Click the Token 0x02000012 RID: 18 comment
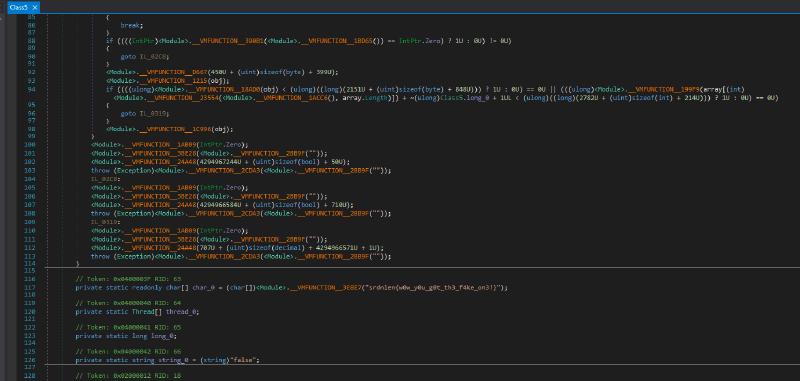 (x=128, y=376)
